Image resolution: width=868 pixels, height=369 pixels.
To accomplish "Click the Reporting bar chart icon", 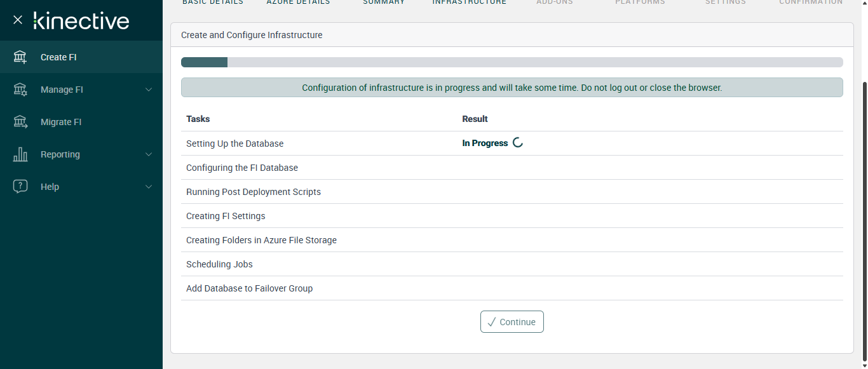I will click(x=20, y=154).
